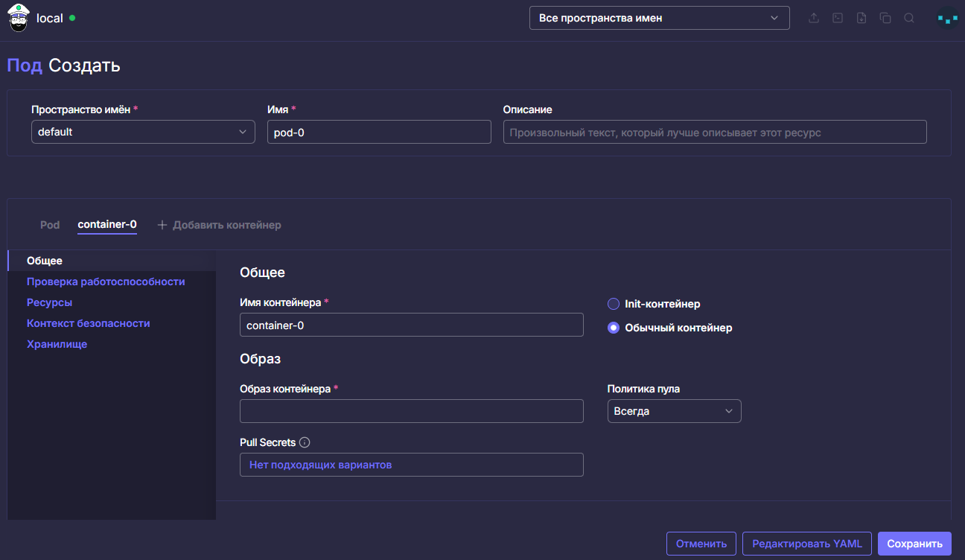Image resolution: width=965 pixels, height=560 pixels.
Task: Focus the Имя field containing pod-0
Action: click(x=379, y=132)
